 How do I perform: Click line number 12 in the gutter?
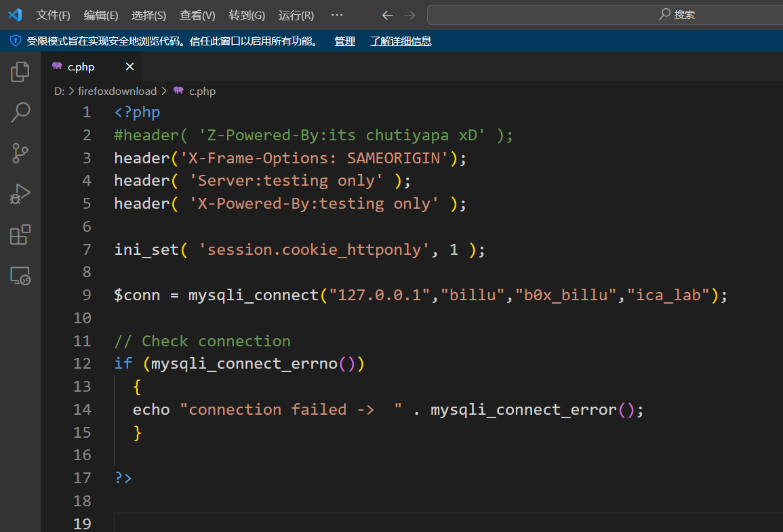(83, 363)
